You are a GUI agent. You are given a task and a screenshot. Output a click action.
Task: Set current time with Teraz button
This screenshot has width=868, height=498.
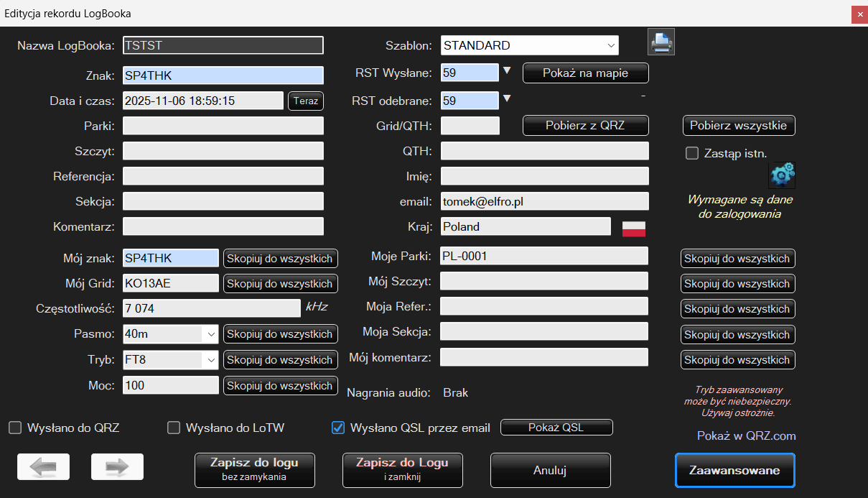306,101
